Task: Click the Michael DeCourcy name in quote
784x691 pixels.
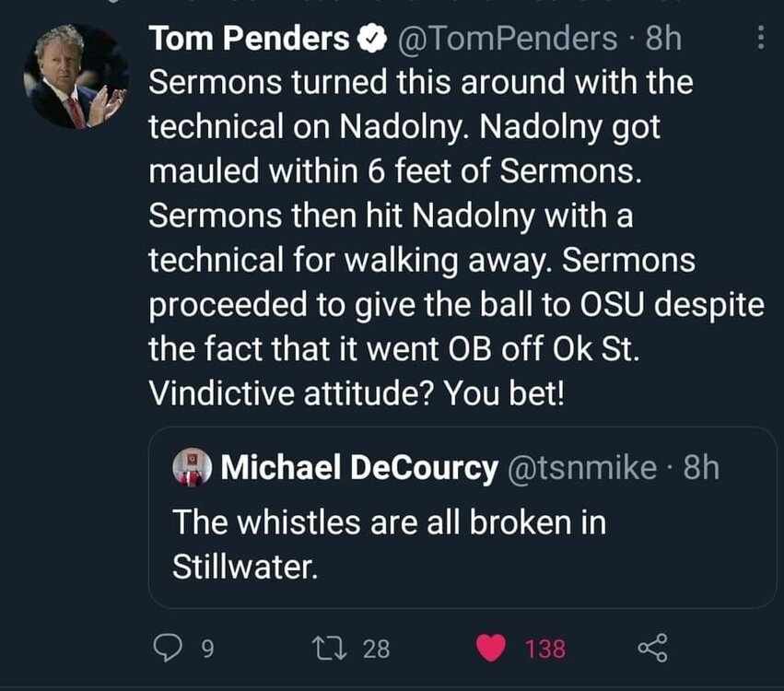Action: pos(357,468)
